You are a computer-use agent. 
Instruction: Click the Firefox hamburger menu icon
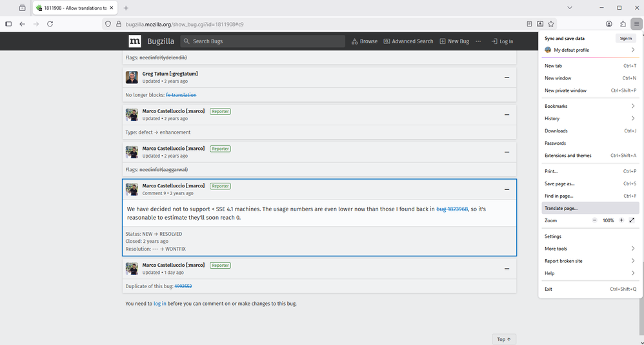(636, 24)
